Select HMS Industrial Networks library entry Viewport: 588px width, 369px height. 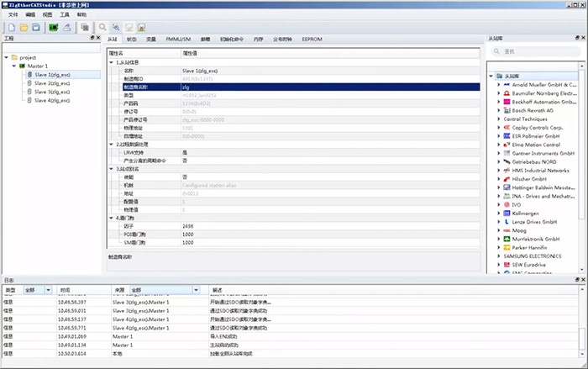tap(540, 170)
